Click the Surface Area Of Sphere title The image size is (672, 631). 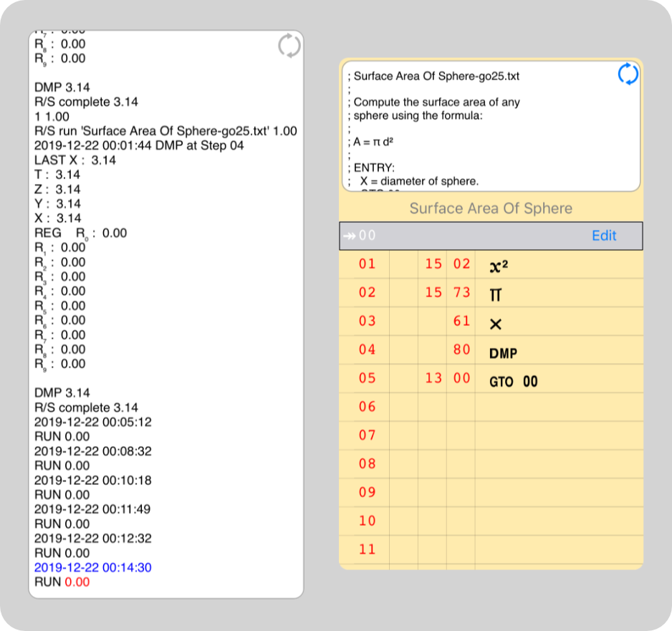coord(491,208)
